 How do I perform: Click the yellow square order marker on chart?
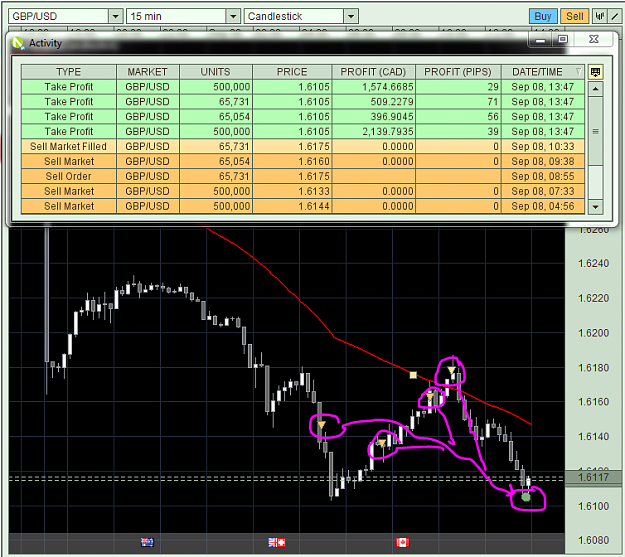tap(413, 375)
